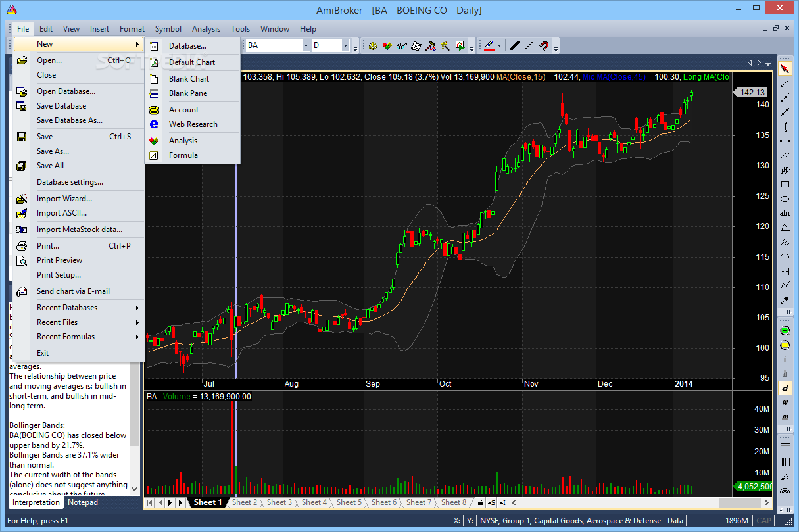The height and width of the screenshot is (532, 799).
Task: Select the ellipse drawing tool
Action: tap(785, 199)
